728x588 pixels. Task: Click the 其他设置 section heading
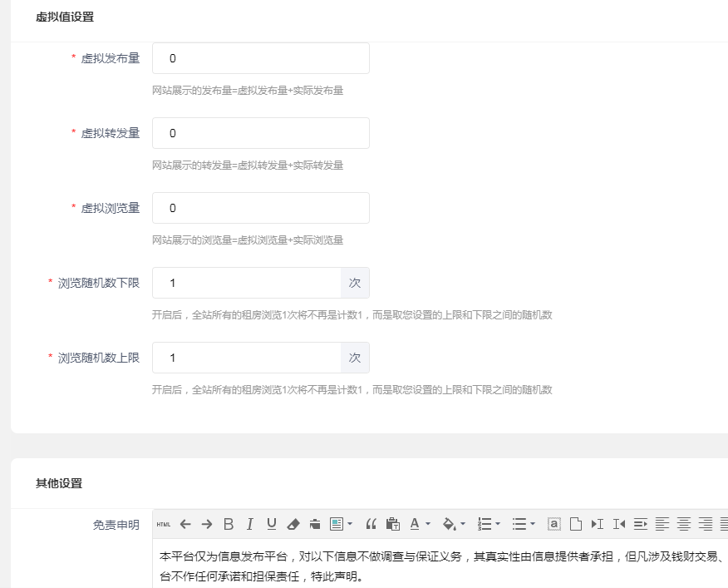click(59, 483)
